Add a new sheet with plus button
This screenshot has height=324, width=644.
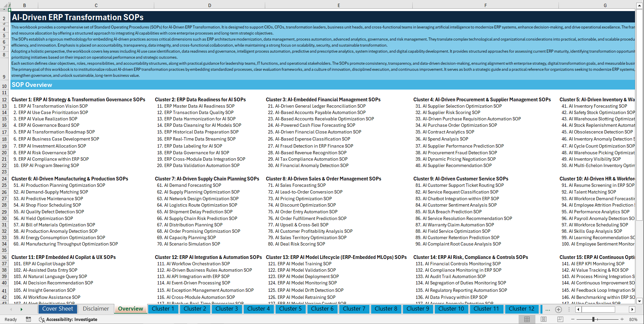click(559, 309)
